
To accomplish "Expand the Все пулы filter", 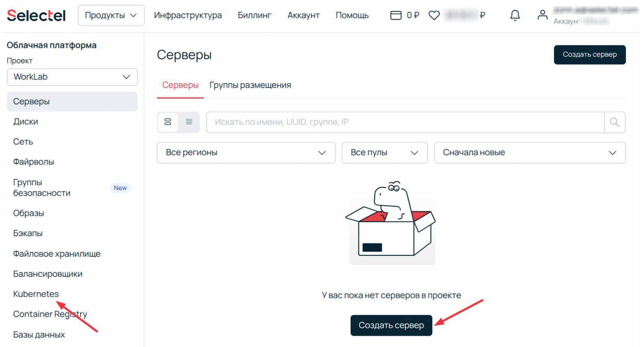I will point(384,153).
